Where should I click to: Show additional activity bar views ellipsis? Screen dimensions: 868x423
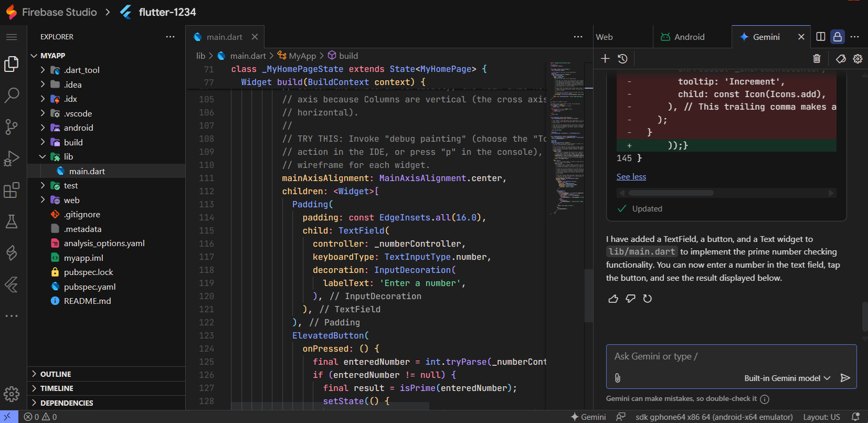click(12, 316)
